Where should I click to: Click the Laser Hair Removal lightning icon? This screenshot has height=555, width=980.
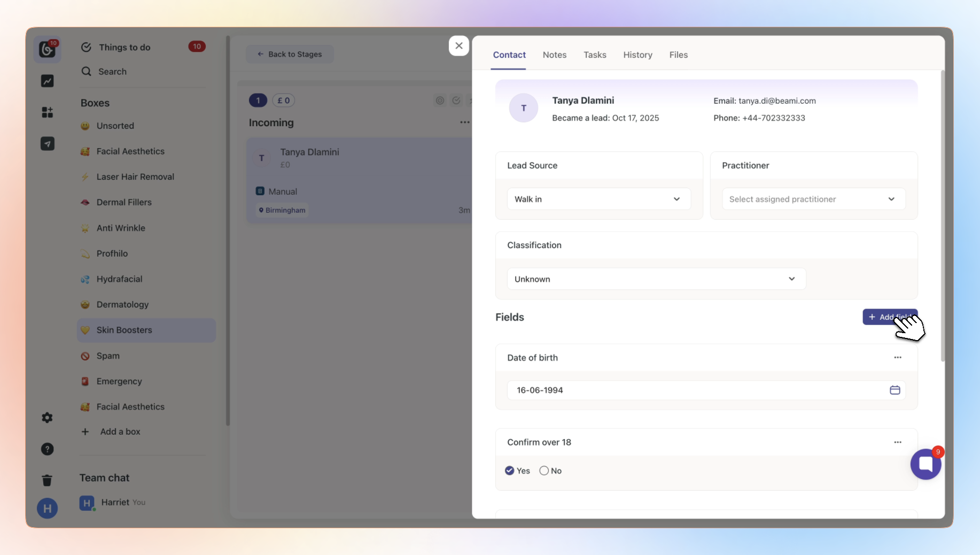point(85,177)
